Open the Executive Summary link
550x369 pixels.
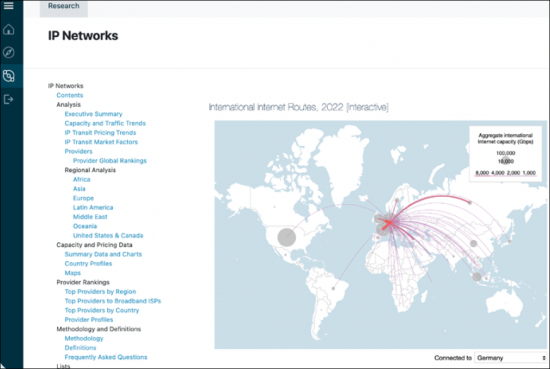coord(93,114)
